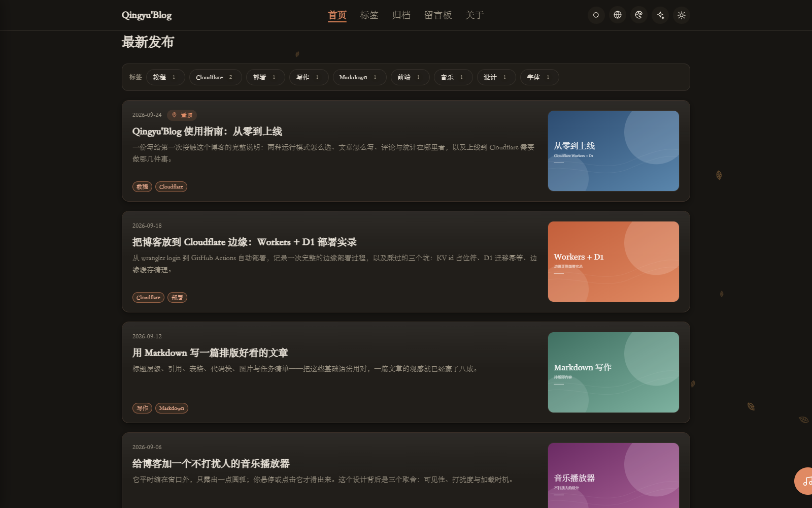Viewport: 812px width, 508px height.
Task: Open the floating music player button
Action: point(804,481)
